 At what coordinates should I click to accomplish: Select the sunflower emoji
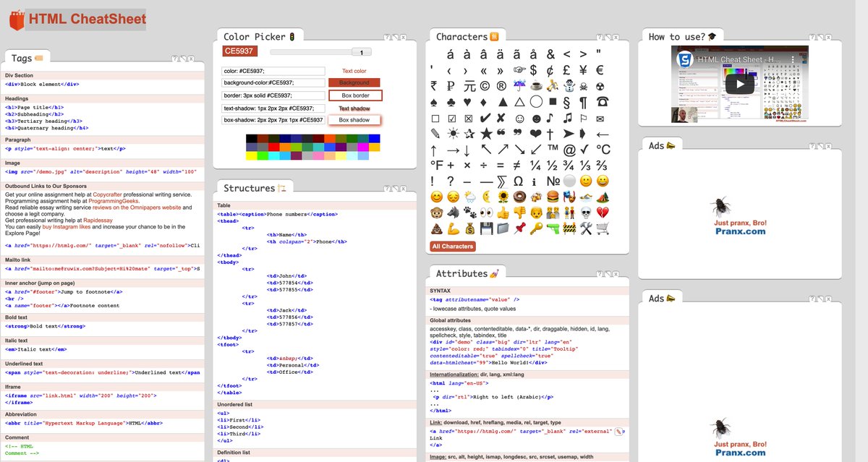point(503,197)
